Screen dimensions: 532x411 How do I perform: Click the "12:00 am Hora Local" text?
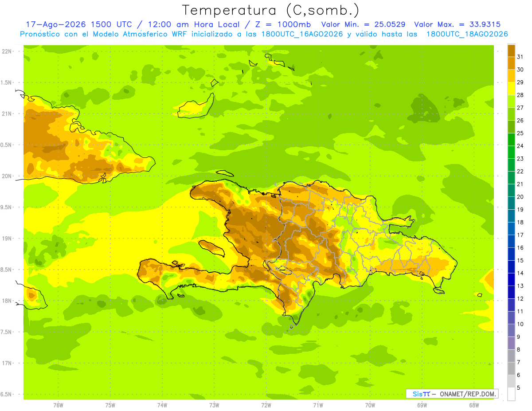pos(194,24)
